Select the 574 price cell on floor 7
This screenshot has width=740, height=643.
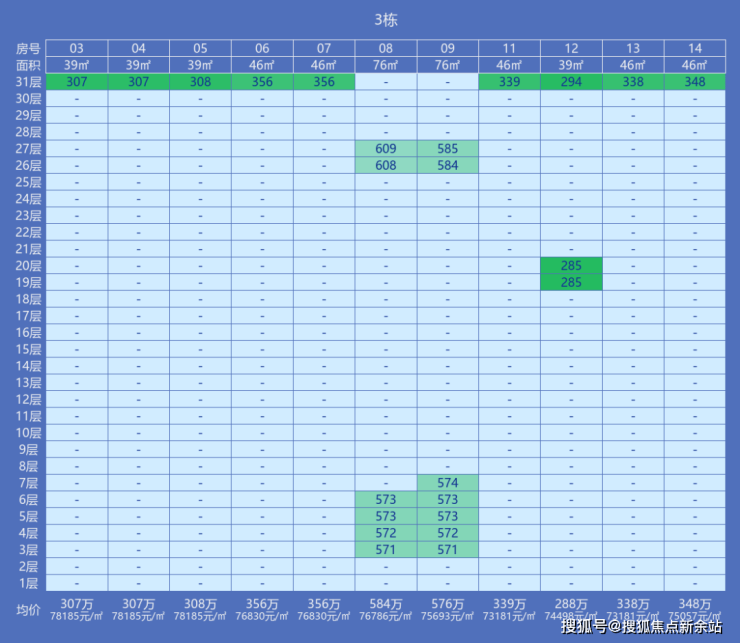point(447,483)
